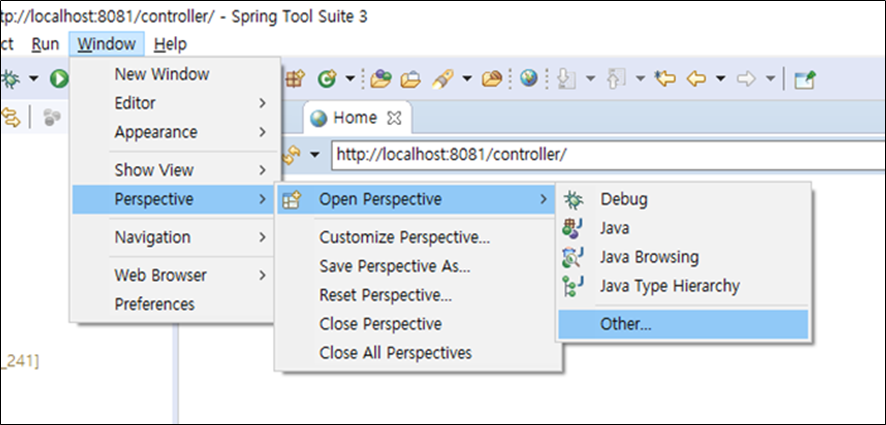Click the Open Task briefcase icon
886x425 pixels.
pos(410,79)
